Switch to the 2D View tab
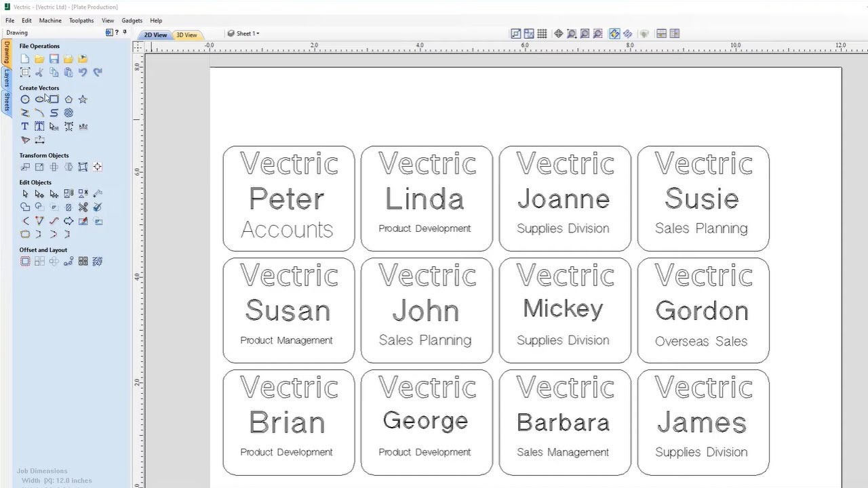 tap(155, 35)
